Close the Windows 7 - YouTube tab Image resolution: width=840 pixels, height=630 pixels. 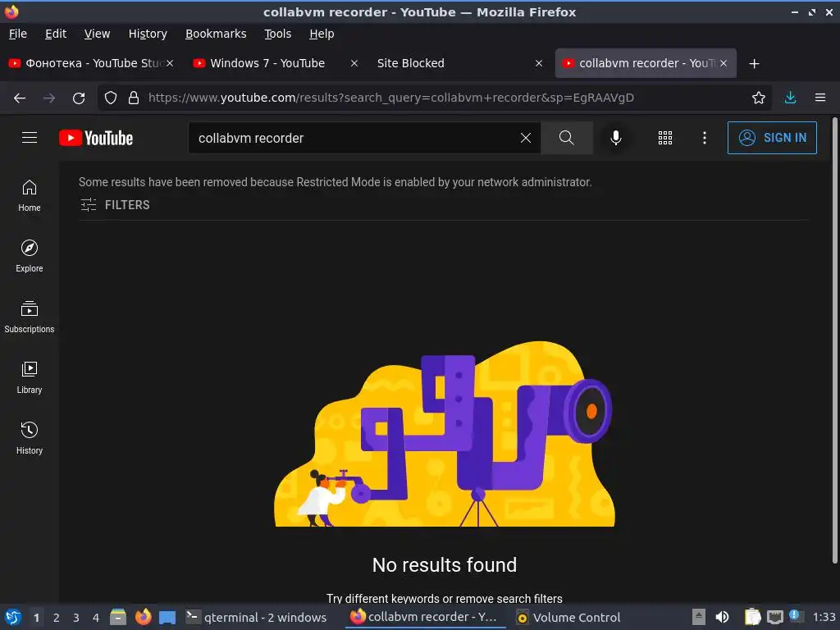[354, 63]
